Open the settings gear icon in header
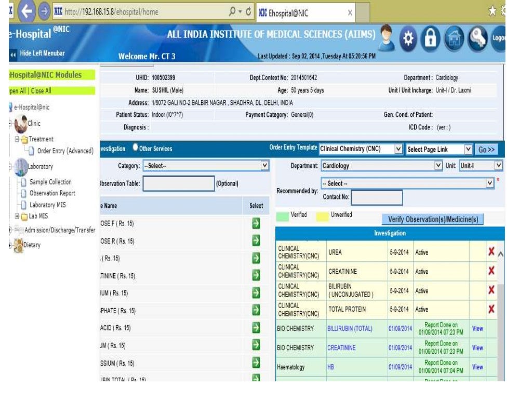 click(408, 38)
